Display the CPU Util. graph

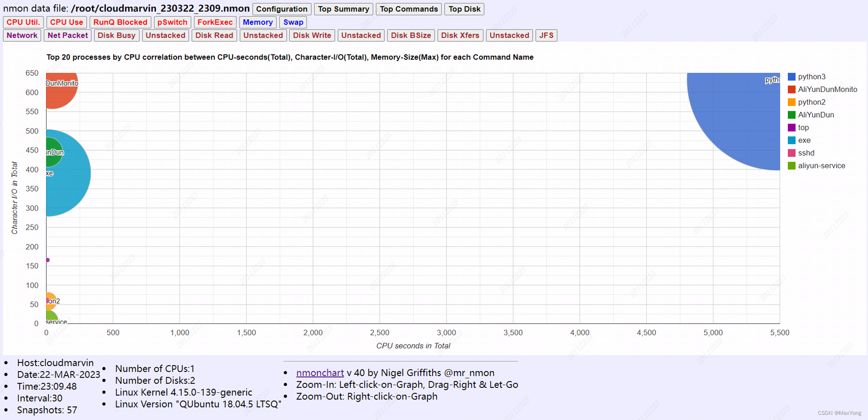coord(23,22)
